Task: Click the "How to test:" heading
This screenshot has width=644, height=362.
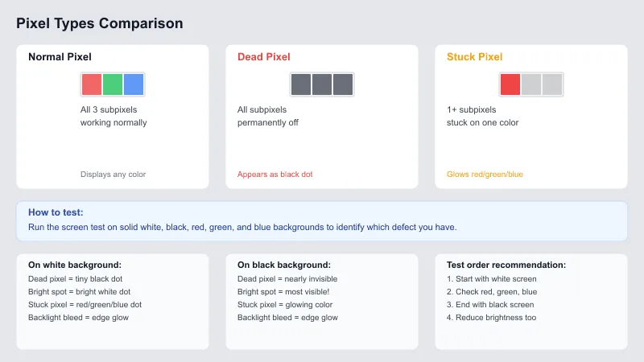Action: (x=56, y=212)
